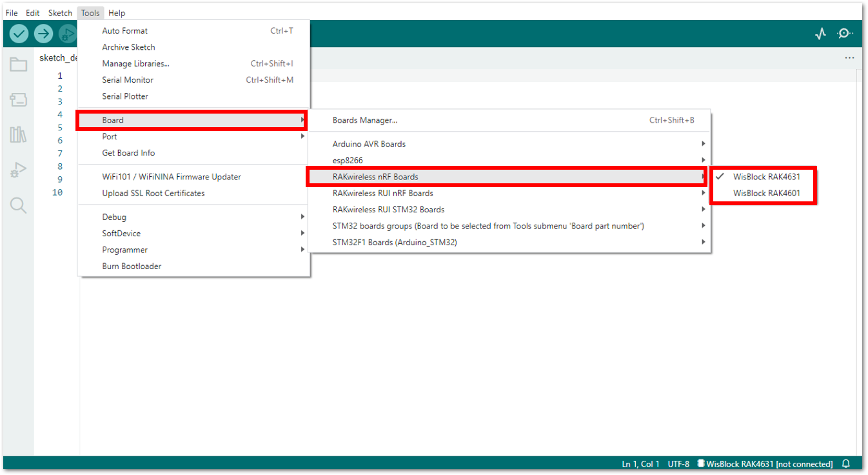Open the Library Manager sidebar icon

pos(18,134)
